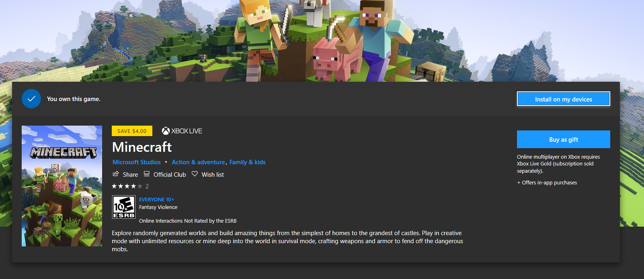Click Install on my devices button
This screenshot has width=644, height=279.
click(563, 99)
